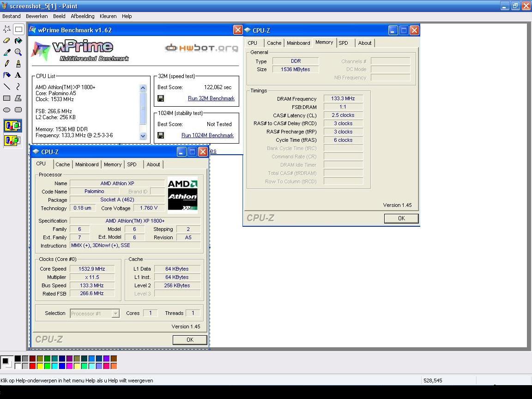Click the hwbot.org logo in wPrime

click(201, 48)
